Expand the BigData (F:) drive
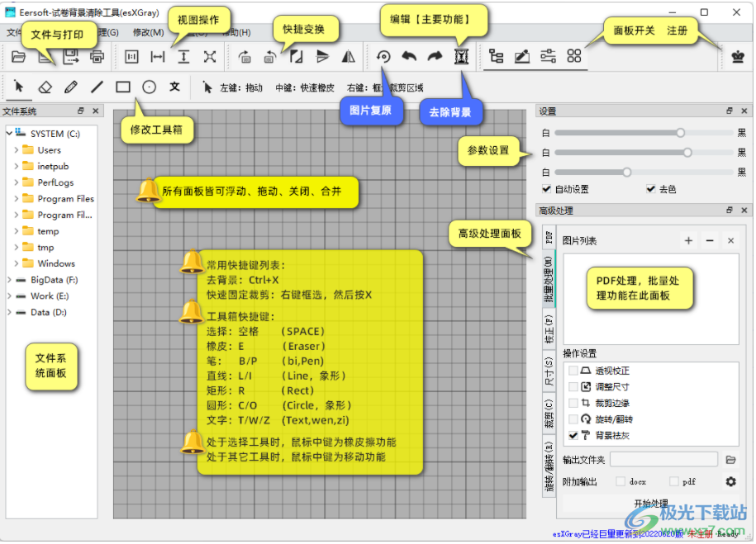 coord(9,280)
